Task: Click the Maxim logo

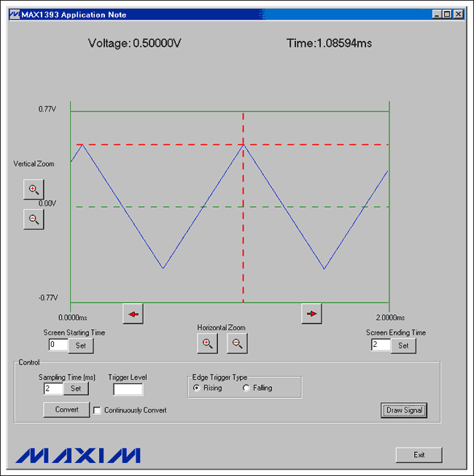Action: 77,455
